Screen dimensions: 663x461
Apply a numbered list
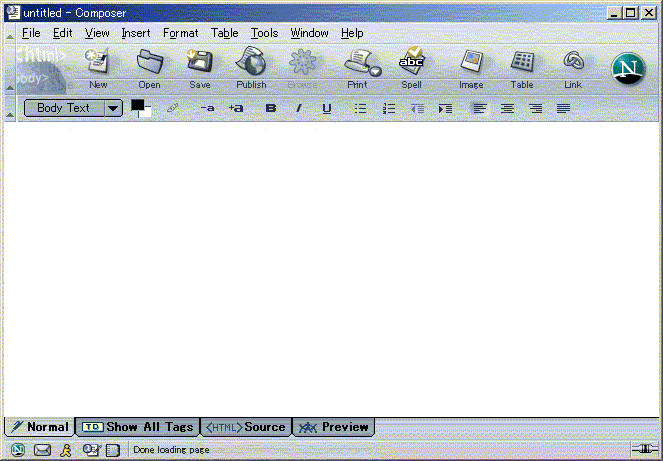tap(389, 109)
